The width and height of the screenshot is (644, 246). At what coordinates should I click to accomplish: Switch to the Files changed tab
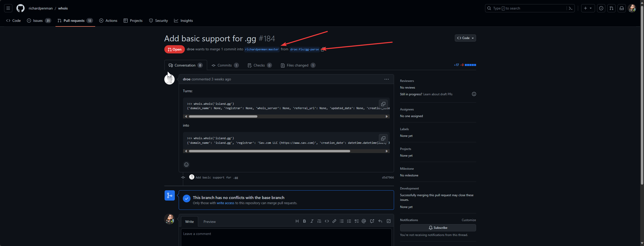coord(298,65)
